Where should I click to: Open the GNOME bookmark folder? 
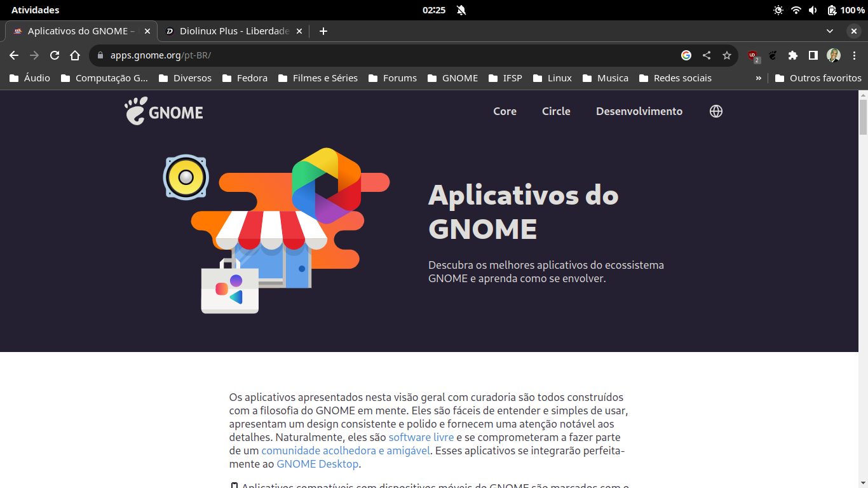[452, 78]
